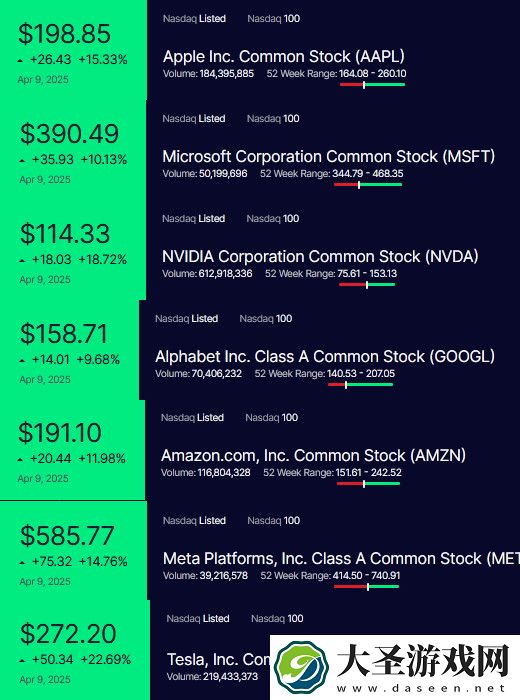Click the up-arrow icon beside Tesla's +50.34 change
Image resolution: width=520 pixels, height=700 pixels.
[x=22, y=660]
